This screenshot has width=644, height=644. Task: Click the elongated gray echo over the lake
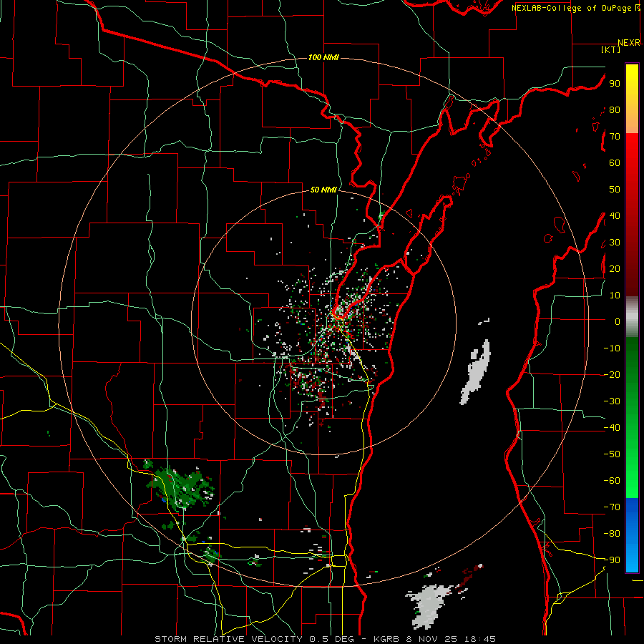(475, 373)
